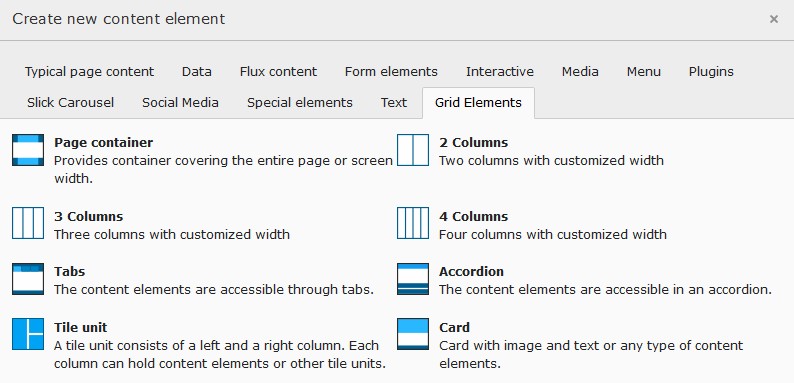Click the Tabs element icon

tap(28, 279)
